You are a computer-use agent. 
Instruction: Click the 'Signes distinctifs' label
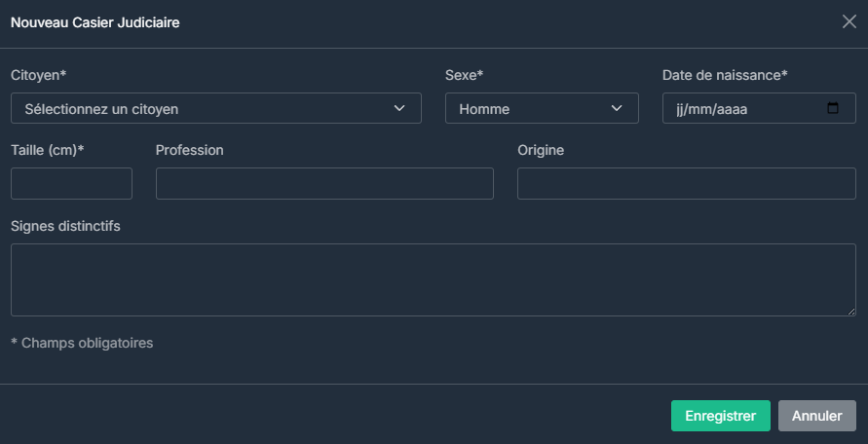click(x=65, y=226)
